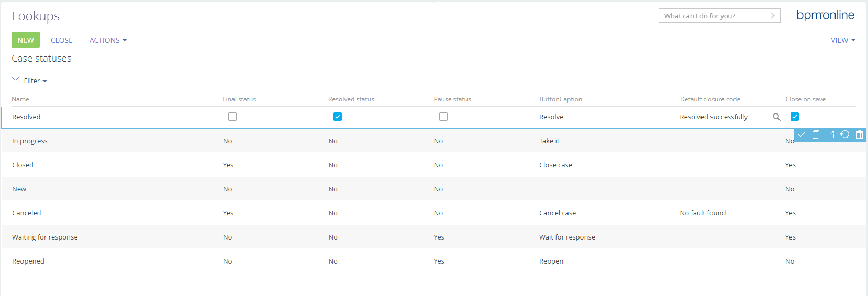Screen dimensions: 868x296
Task: Sort by Close on save header
Action: coord(805,99)
